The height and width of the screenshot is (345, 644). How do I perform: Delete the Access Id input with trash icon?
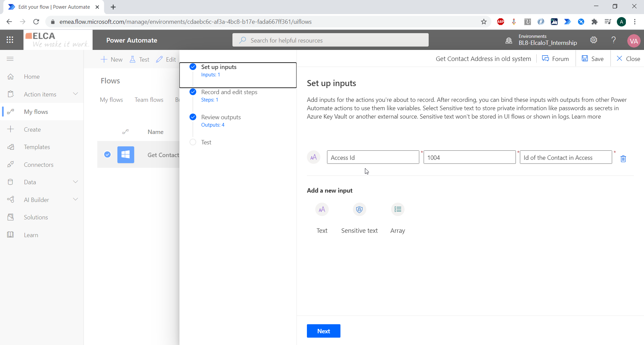[x=623, y=158]
